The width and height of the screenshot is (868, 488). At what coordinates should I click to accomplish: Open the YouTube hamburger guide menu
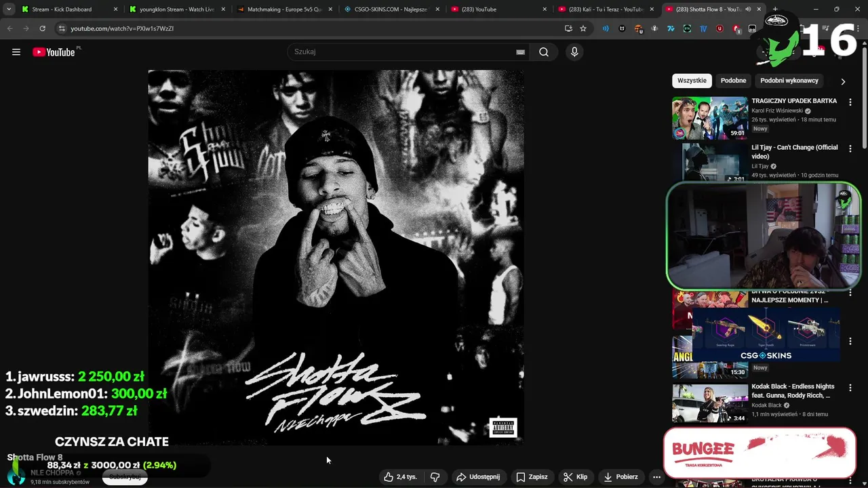pyautogui.click(x=16, y=52)
